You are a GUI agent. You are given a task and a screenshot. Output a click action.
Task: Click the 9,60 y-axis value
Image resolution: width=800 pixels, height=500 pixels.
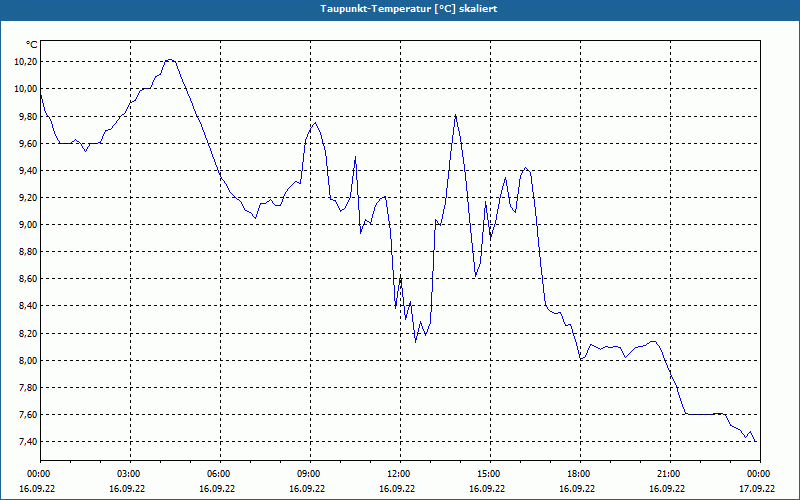tap(29, 143)
